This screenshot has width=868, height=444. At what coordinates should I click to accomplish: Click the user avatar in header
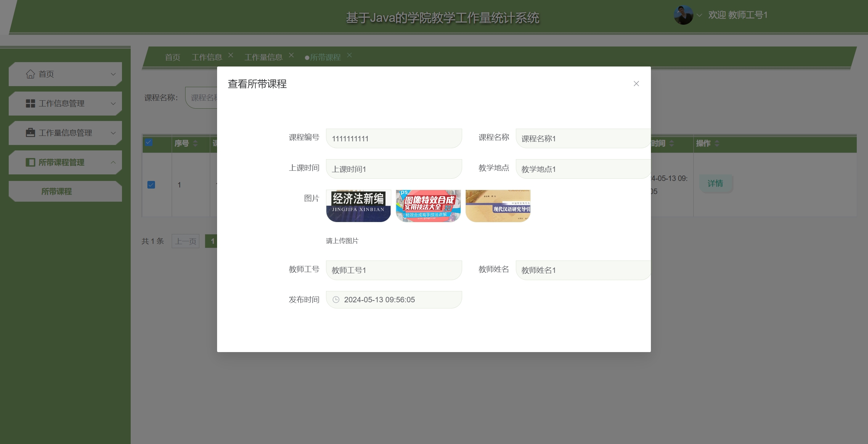pos(683,15)
